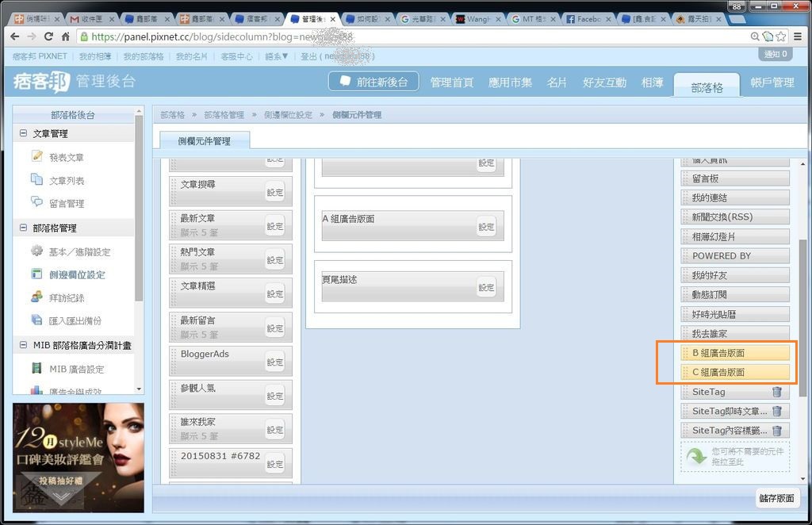Delete the SiteTag即時文章 widget via trash icon
Image resolution: width=812 pixels, height=525 pixels.
point(777,411)
